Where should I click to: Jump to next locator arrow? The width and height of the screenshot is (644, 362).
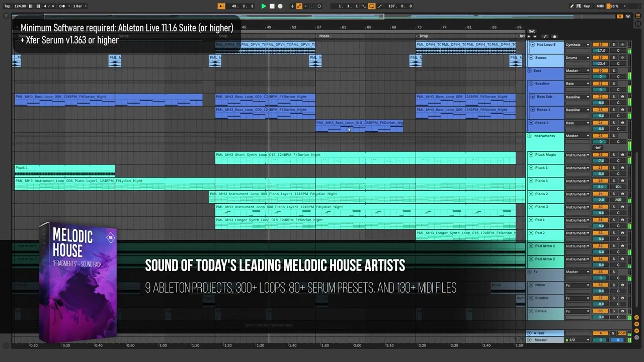click(x=535, y=37)
